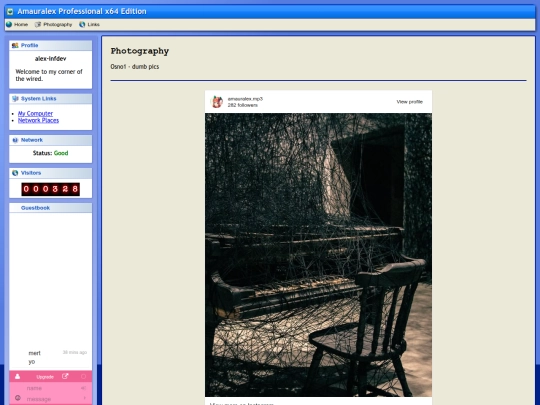The image size is (540, 405).
Task: Click the guestbook emoji avatar icon
Action: tap(18, 398)
